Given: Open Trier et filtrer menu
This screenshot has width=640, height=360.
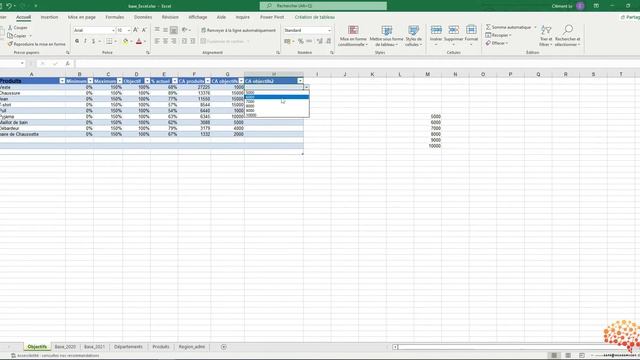Looking at the screenshot, I should (x=546, y=36).
